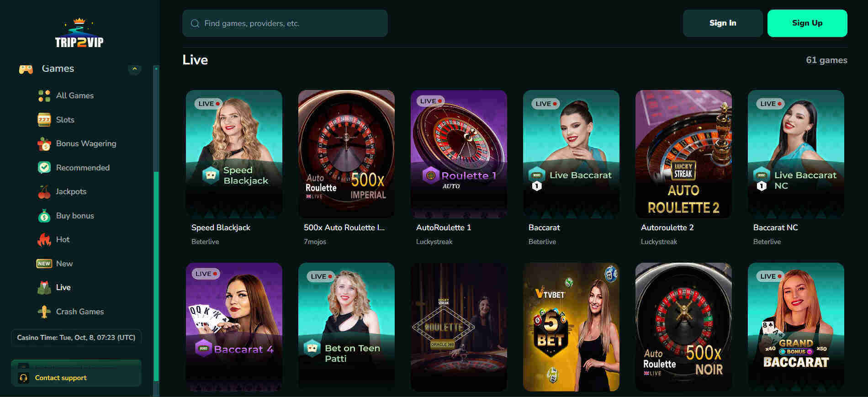Image resolution: width=868 pixels, height=397 pixels.
Task: Select the Live category in sidebar
Action: 63,287
